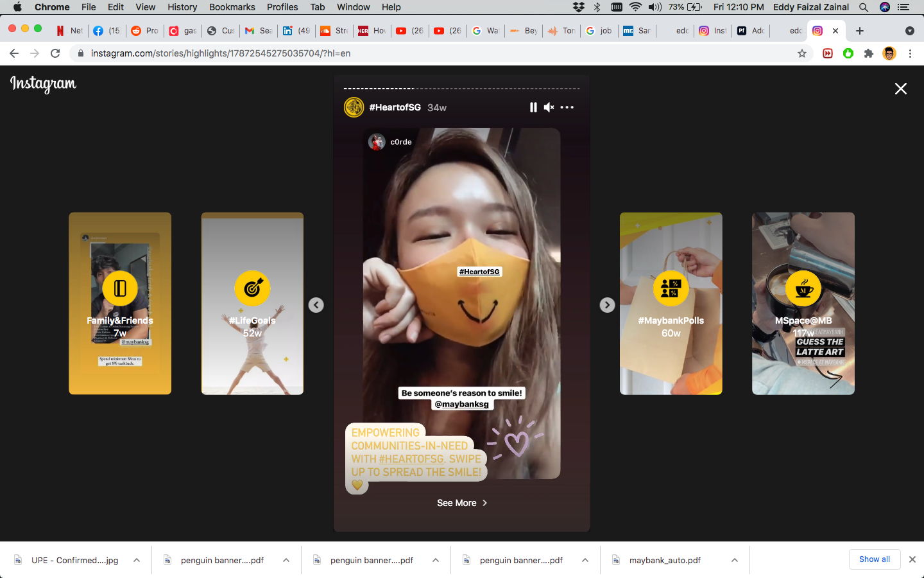Go to the previous story with left arrow

coord(316,305)
